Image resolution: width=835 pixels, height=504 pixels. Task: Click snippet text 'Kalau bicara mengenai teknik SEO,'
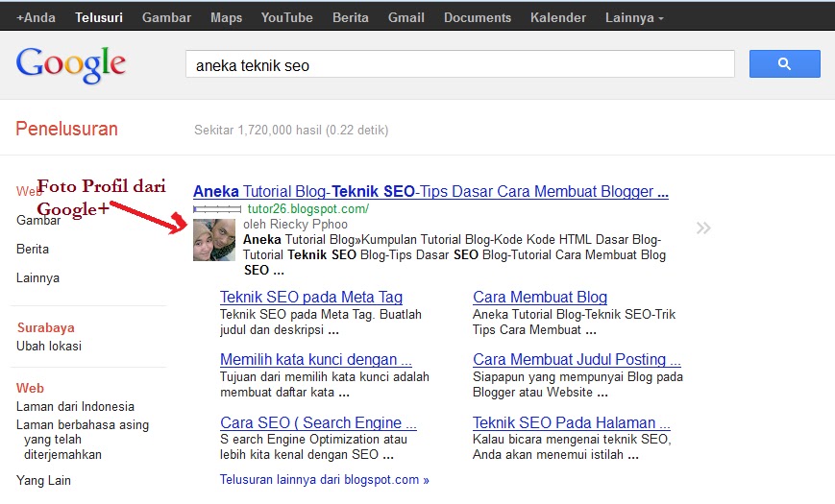coord(572,440)
